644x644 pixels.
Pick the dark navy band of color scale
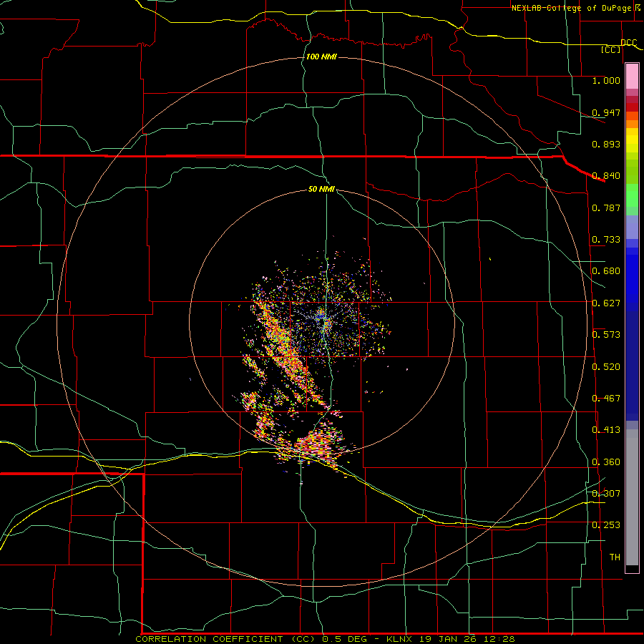point(632,366)
